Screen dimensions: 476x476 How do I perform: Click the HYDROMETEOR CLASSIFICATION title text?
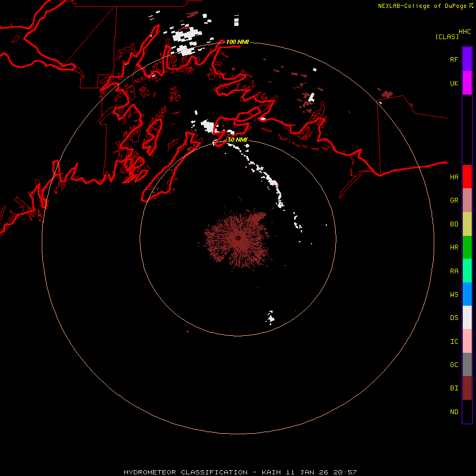coord(186,472)
